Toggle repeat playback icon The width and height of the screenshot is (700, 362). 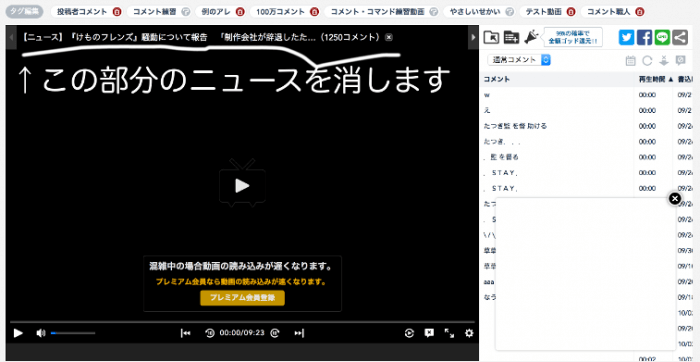(x=409, y=333)
